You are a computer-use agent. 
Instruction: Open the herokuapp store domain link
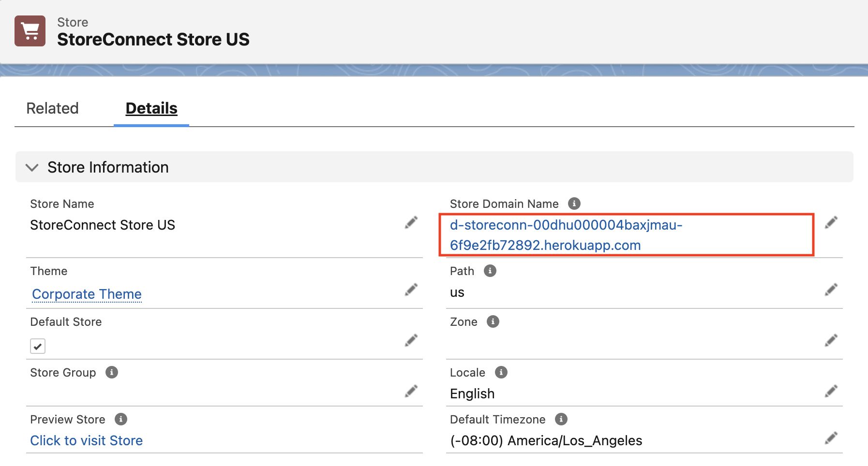[x=566, y=235]
